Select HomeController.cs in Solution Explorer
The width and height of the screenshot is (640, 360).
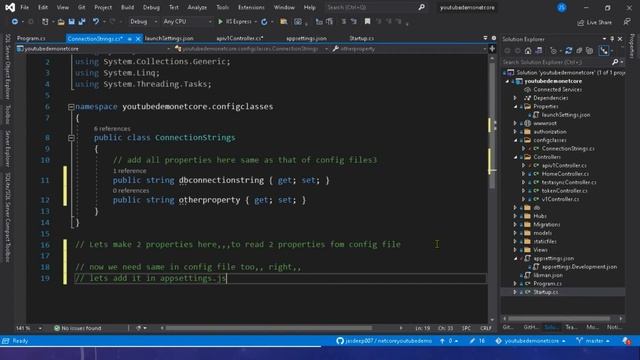(565, 174)
